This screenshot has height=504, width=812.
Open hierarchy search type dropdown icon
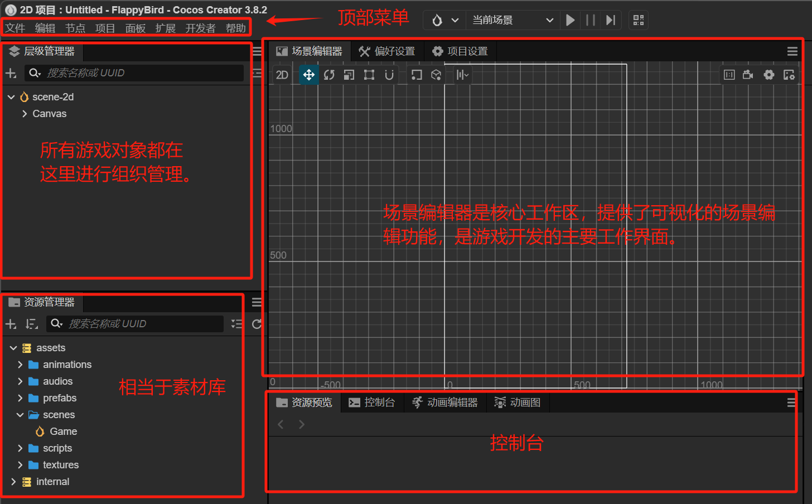tap(35, 73)
